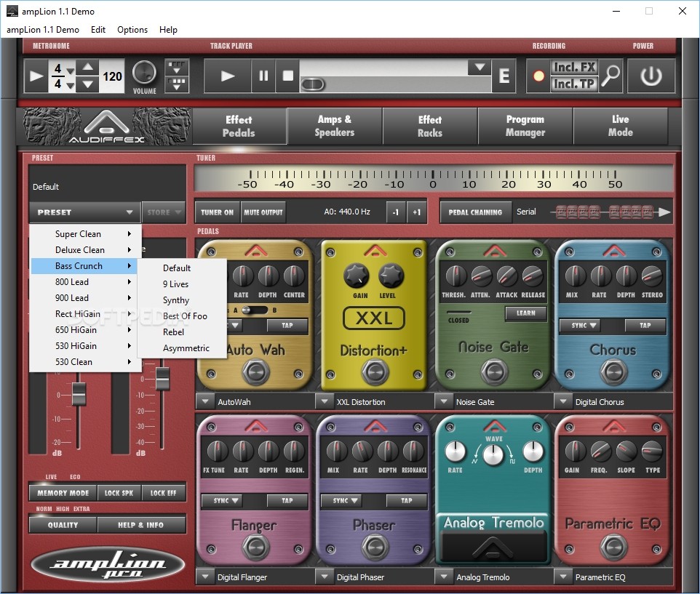700x594 pixels.
Task: Open the Digital Chorus pedal selector dropdown
Action: coord(563,401)
